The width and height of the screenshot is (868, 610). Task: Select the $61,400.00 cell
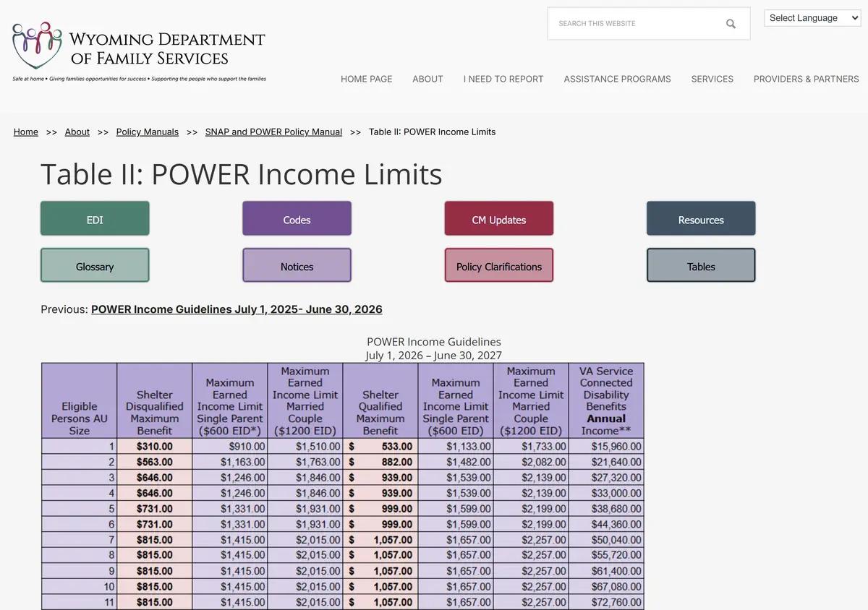pos(606,571)
